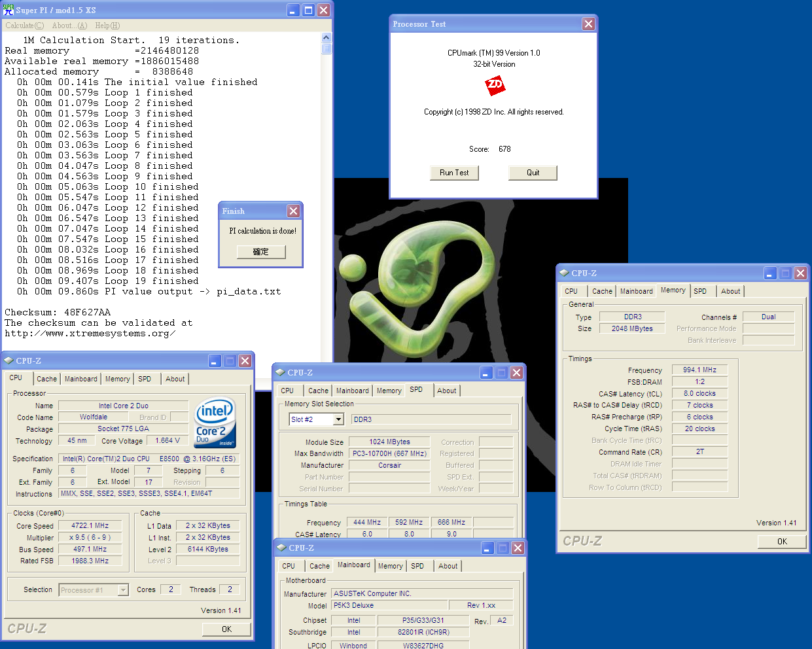Click the Score 678 result text
This screenshot has height=649, width=812.
pyautogui.click(x=490, y=149)
